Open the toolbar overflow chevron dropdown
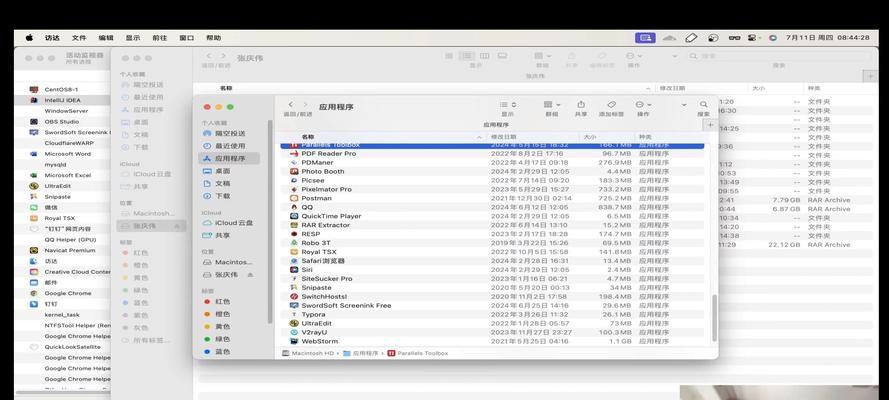The height and width of the screenshot is (400, 889). (684, 105)
